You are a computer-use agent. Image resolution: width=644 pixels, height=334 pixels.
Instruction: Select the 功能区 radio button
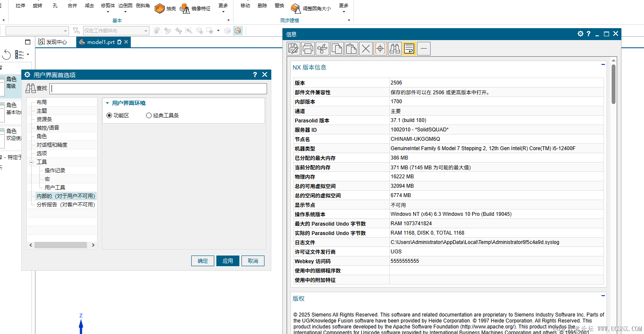point(109,116)
